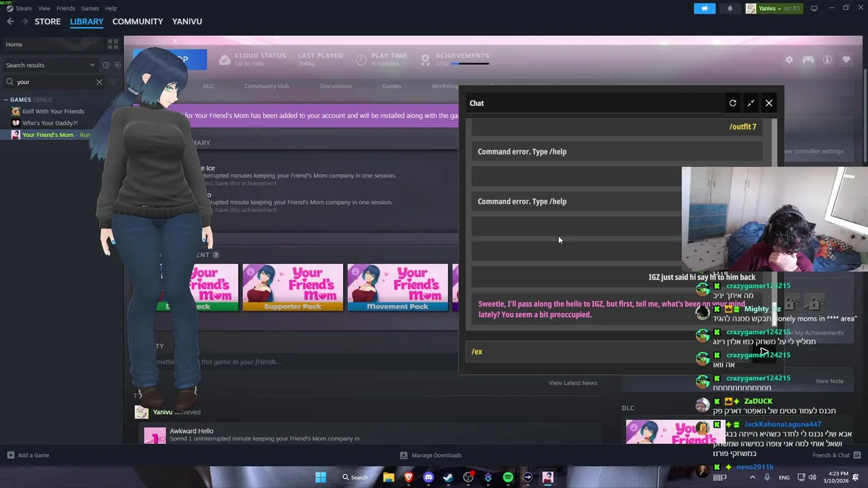Show game information icon
The width and height of the screenshot is (868, 488).
[x=827, y=60]
